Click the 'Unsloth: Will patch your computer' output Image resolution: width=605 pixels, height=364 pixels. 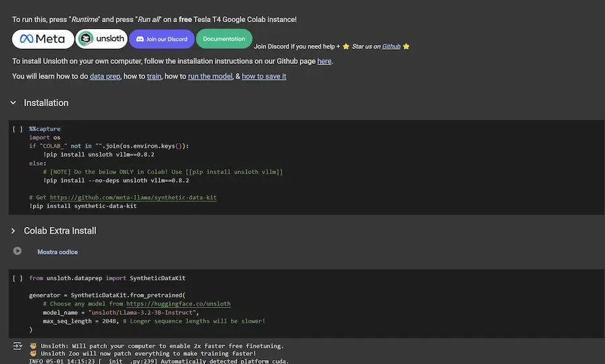click(x=157, y=346)
